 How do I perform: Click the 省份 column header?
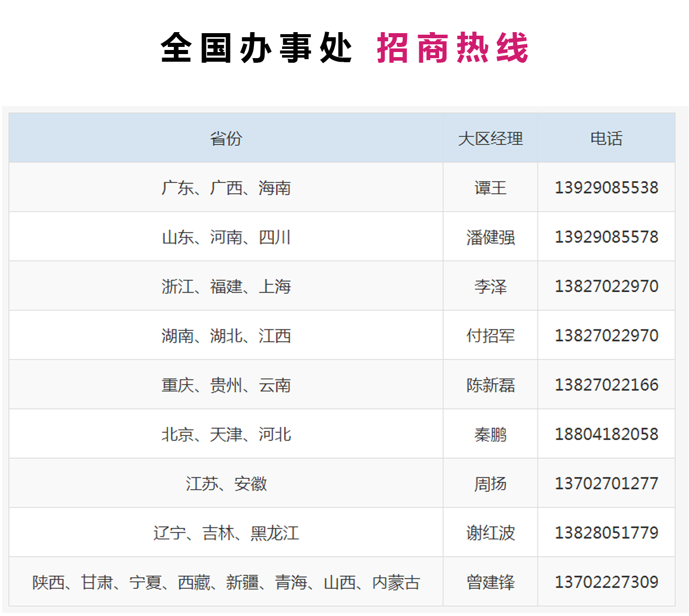point(226,138)
